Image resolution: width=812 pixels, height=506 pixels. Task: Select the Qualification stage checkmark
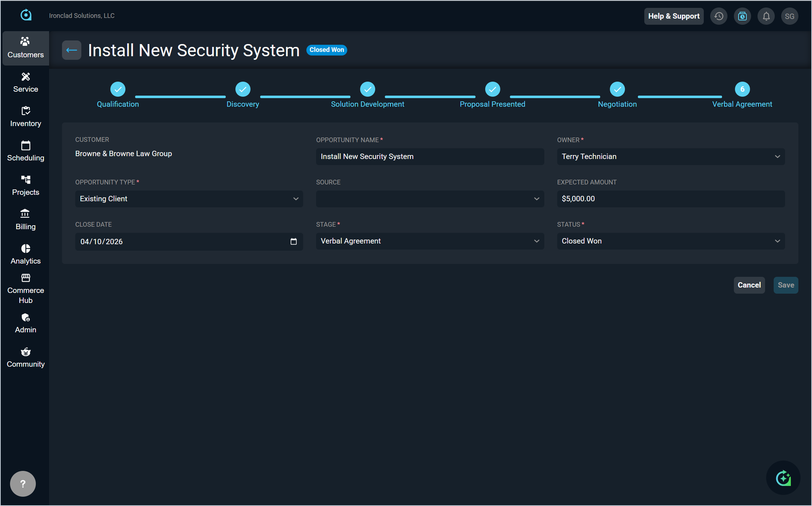click(118, 89)
